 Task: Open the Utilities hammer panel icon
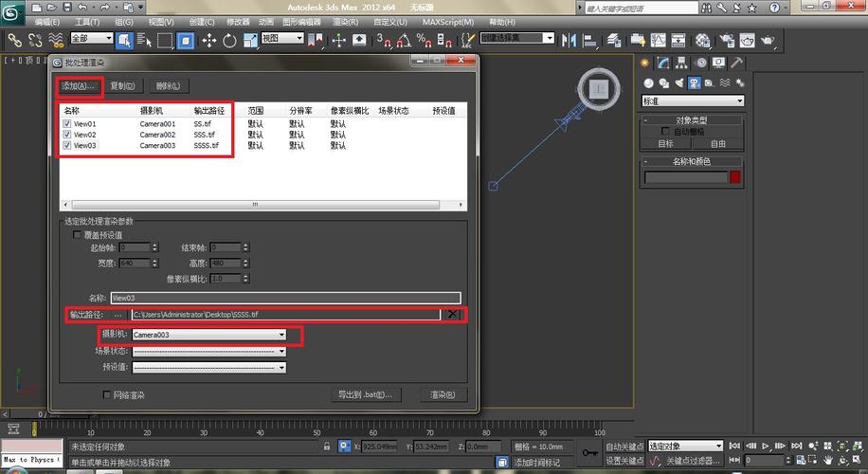pos(736,63)
